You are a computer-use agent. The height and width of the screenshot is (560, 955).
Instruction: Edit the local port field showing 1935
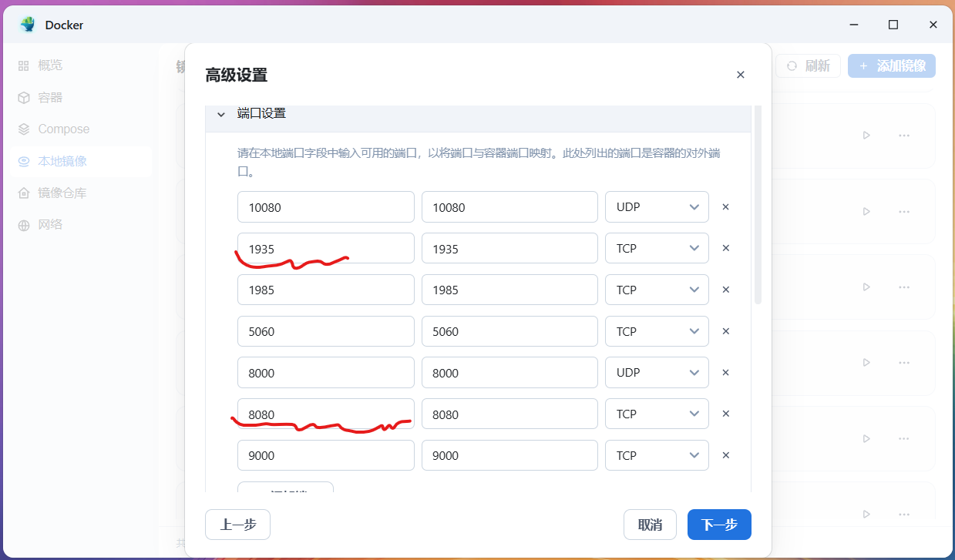(326, 248)
